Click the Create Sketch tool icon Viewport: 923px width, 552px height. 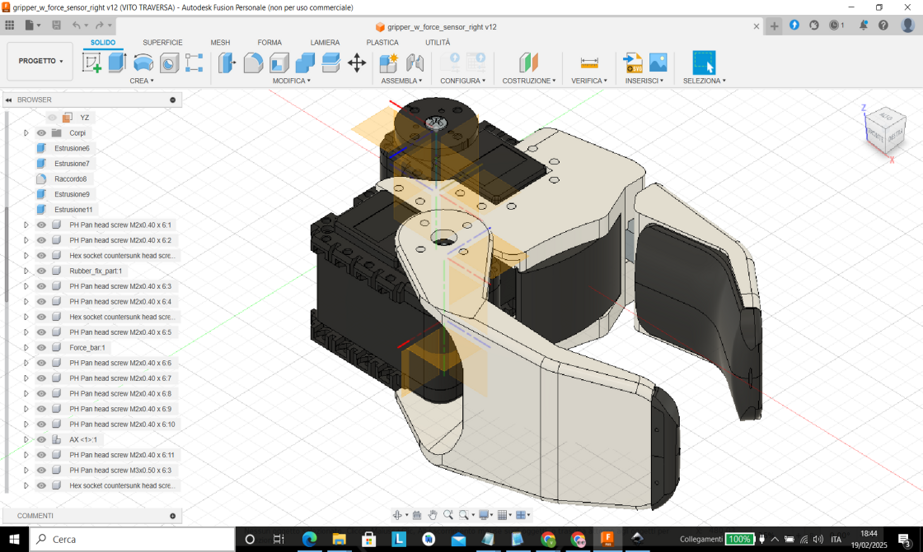click(x=92, y=63)
